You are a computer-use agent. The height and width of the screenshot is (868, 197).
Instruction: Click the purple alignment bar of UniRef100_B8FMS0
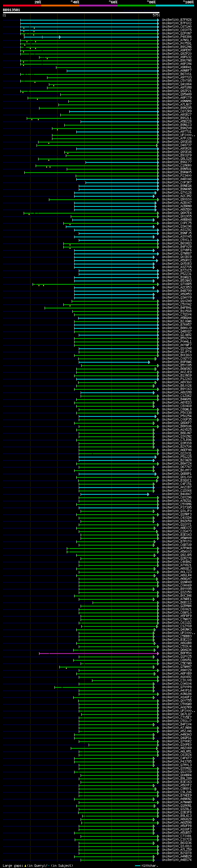coord(99,653)
